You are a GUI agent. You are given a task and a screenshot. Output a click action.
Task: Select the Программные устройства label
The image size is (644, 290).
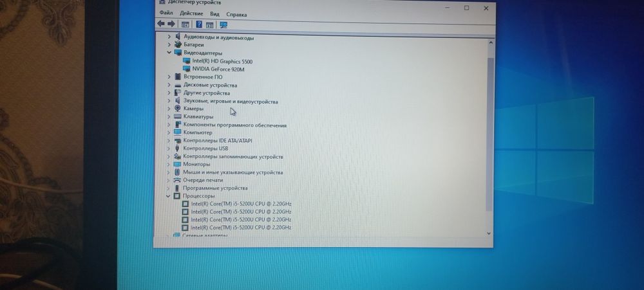(x=215, y=188)
